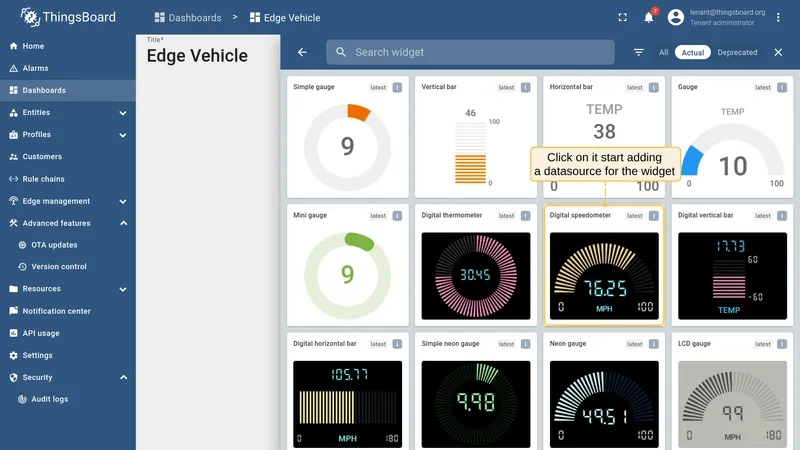Select the Actual widgets filter
Image resolution: width=800 pixels, height=450 pixels.
tap(692, 52)
